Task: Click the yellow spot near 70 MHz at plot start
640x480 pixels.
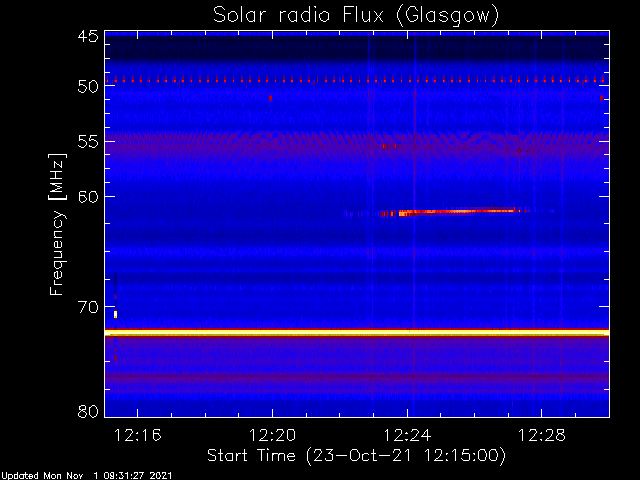Action: pyautogui.click(x=116, y=314)
